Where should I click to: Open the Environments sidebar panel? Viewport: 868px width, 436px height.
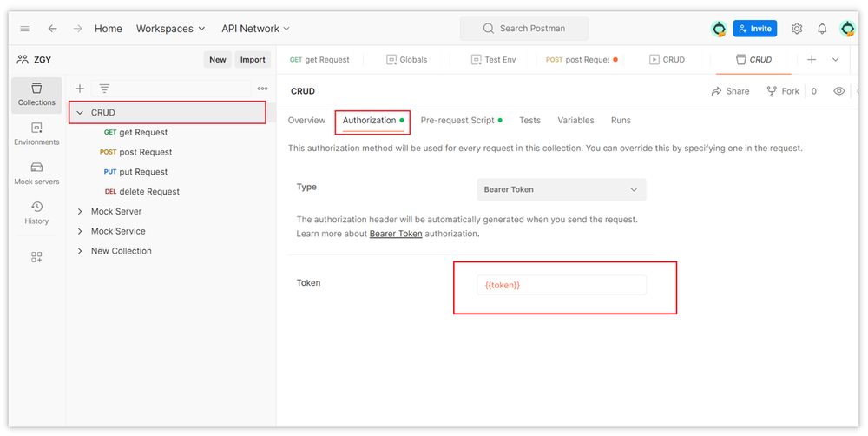click(x=36, y=134)
